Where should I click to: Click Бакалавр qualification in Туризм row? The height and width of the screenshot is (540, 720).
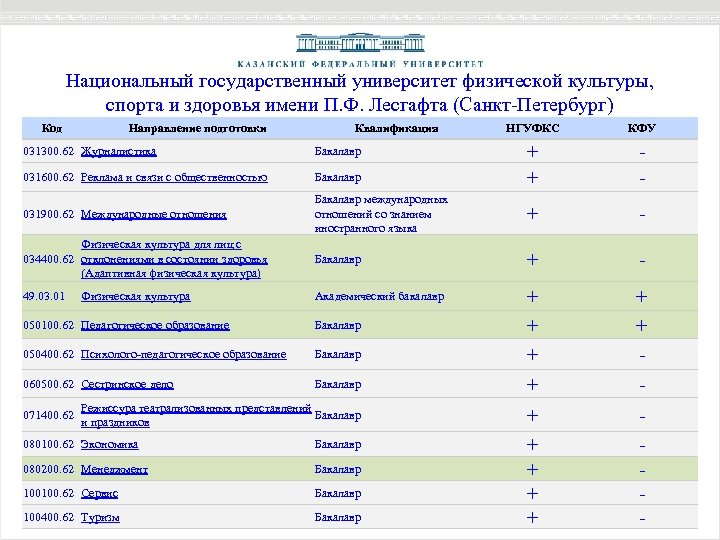tap(338, 518)
